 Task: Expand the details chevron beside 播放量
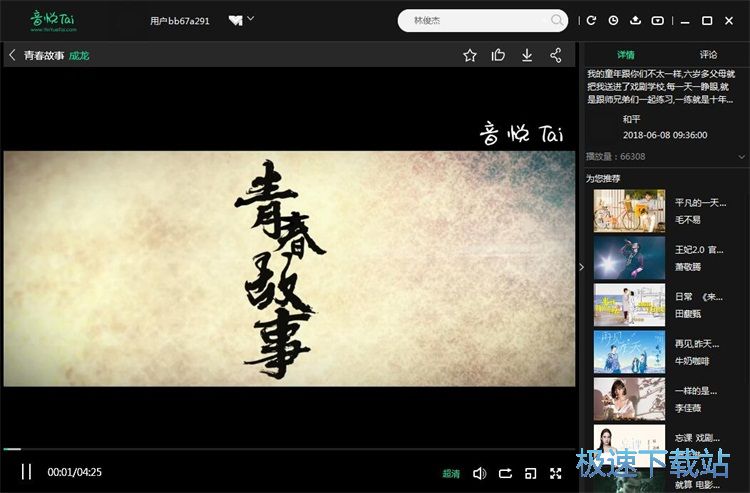pos(741,156)
